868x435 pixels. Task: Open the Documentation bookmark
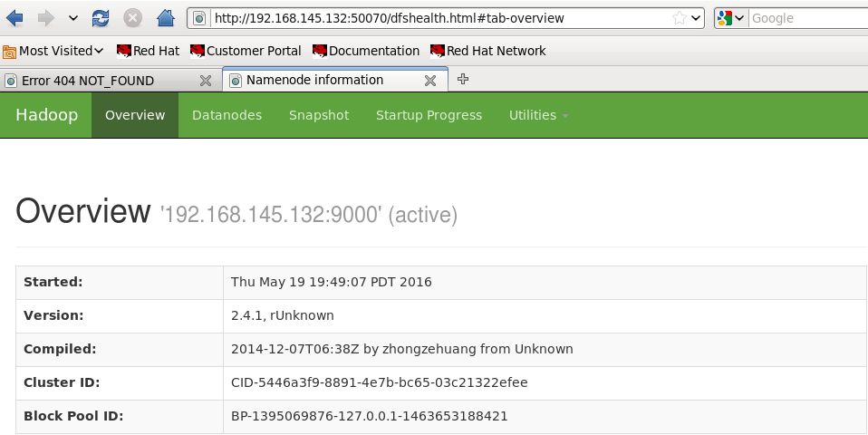[x=366, y=51]
